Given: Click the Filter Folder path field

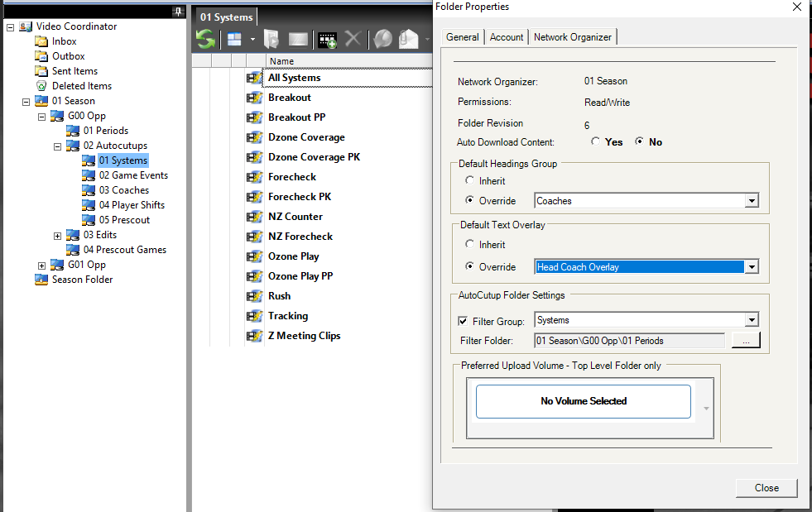Looking at the screenshot, I should click(x=629, y=341).
